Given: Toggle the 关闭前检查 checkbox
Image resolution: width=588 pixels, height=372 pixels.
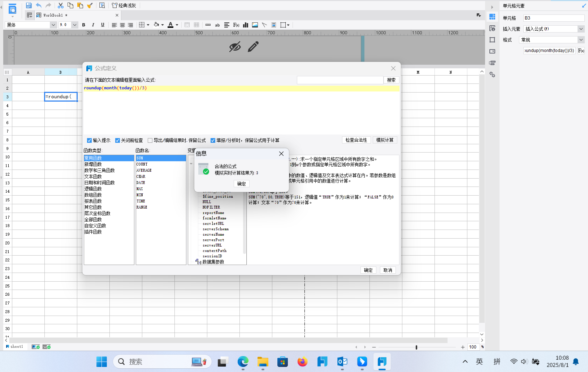Looking at the screenshot, I should [x=117, y=140].
